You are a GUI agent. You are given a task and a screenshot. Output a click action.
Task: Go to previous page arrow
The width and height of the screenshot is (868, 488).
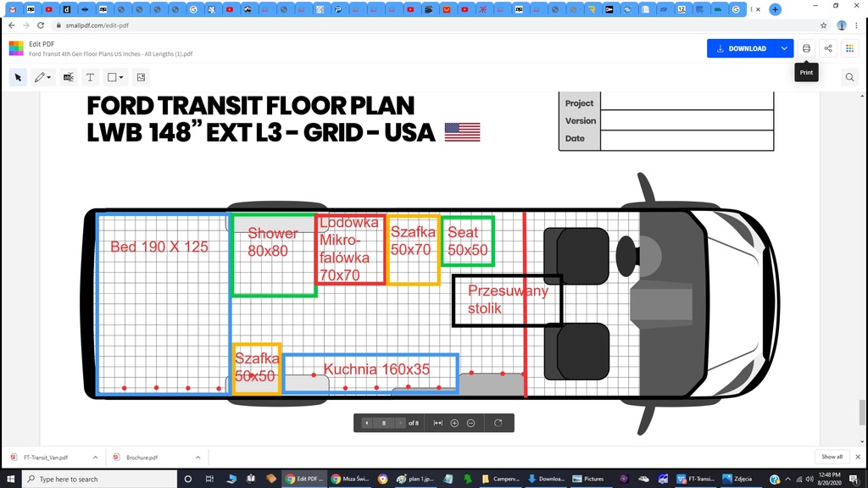[366, 424]
